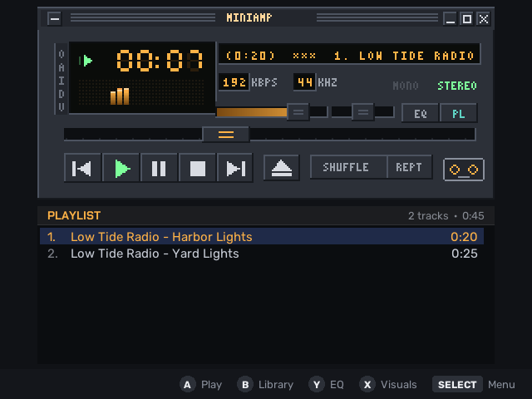Open EQ via the Y button hint
Viewport: 532px width, 399px height.
coord(326,384)
